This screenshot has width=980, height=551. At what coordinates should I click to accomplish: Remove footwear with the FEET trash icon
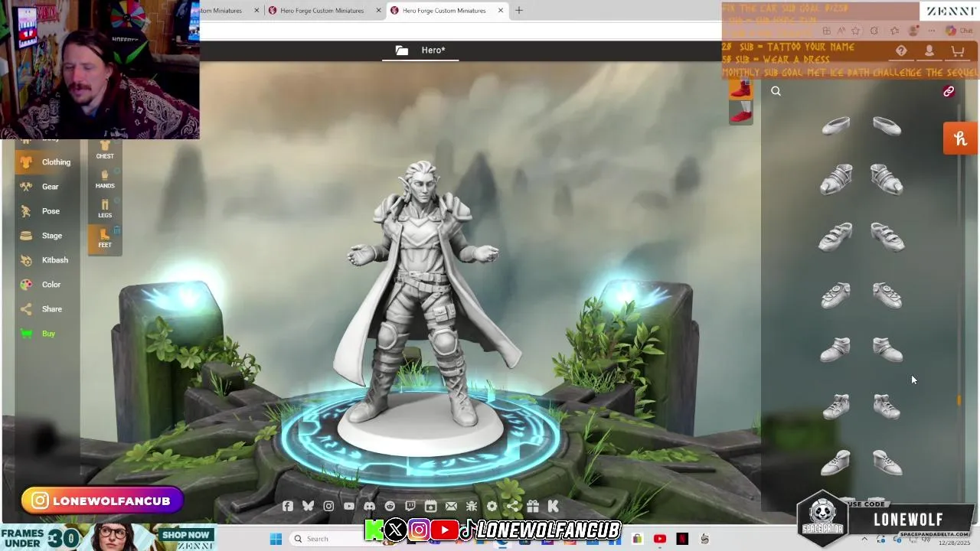click(117, 230)
